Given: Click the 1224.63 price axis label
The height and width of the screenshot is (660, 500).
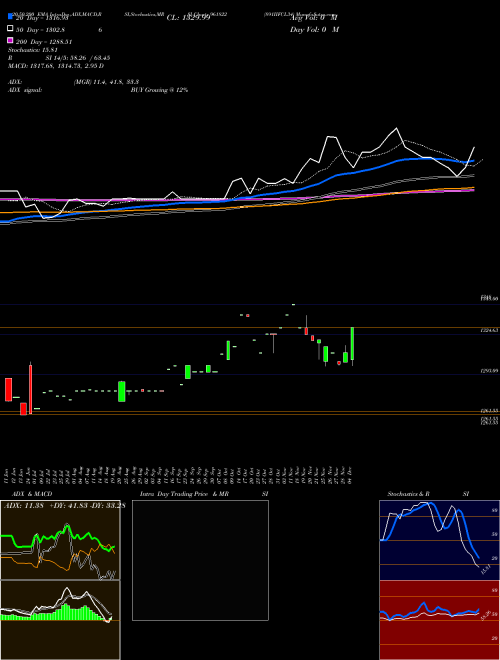Looking at the screenshot, I should tap(489, 330).
